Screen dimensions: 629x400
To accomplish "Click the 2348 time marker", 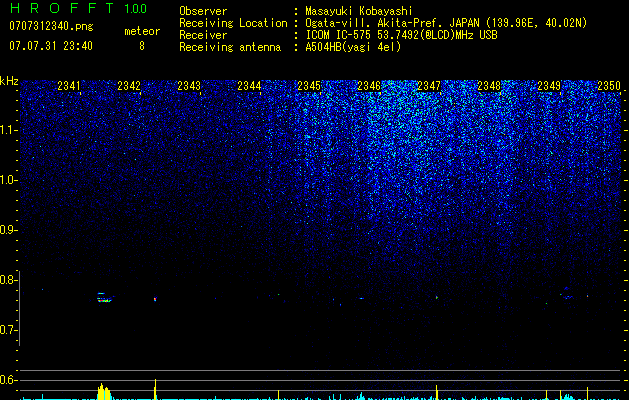I will 489,85.
